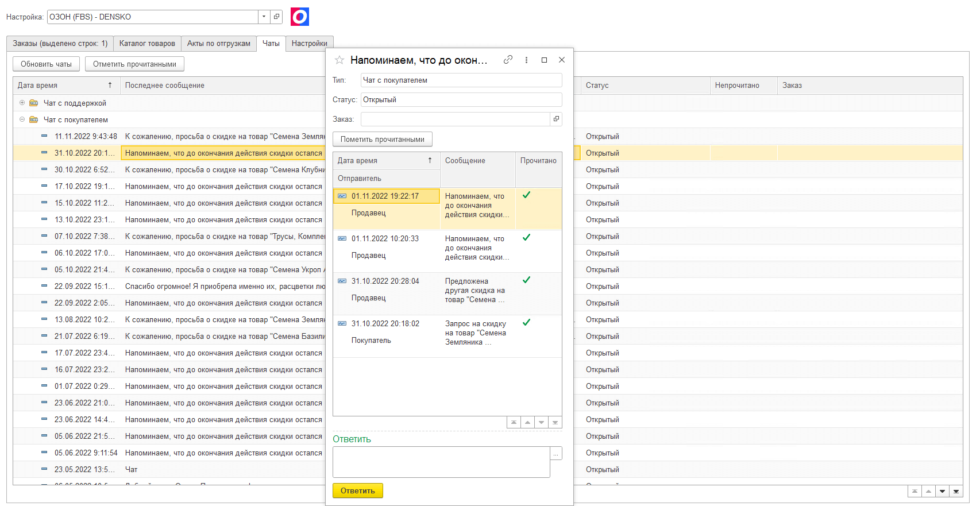Open the Настройка dropdown arrow
980x506 pixels.
click(x=264, y=17)
